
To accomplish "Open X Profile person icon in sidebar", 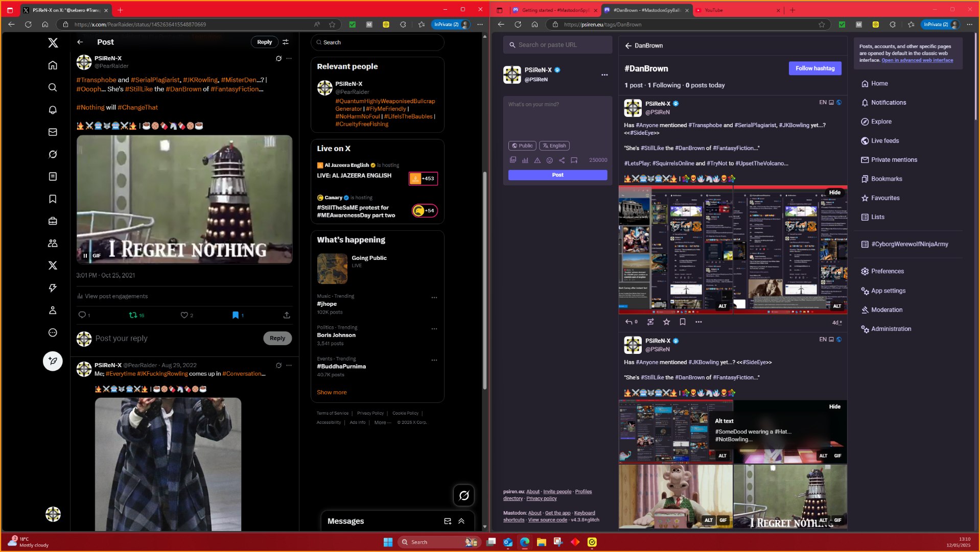I will click(x=53, y=310).
